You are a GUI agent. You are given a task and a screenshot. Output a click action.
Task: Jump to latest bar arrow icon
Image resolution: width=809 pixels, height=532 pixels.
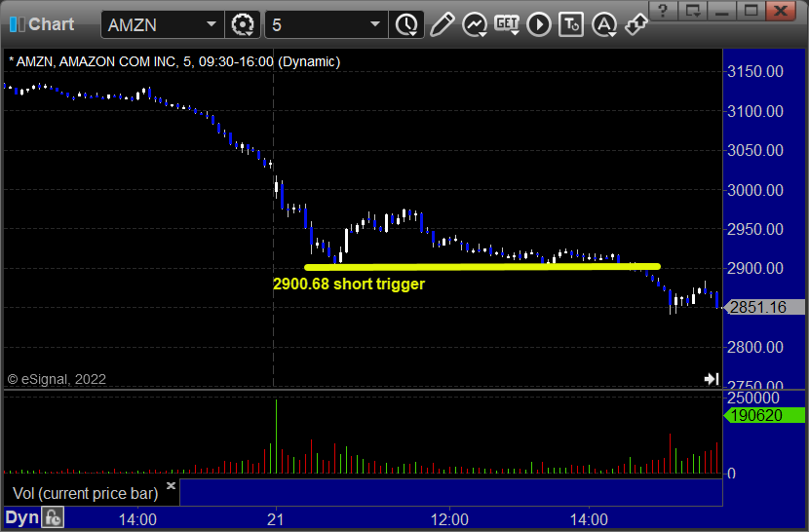pos(712,379)
